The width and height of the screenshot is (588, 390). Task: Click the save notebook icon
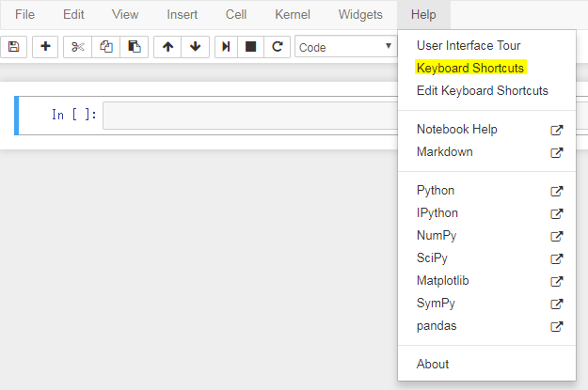pyautogui.click(x=13, y=47)
